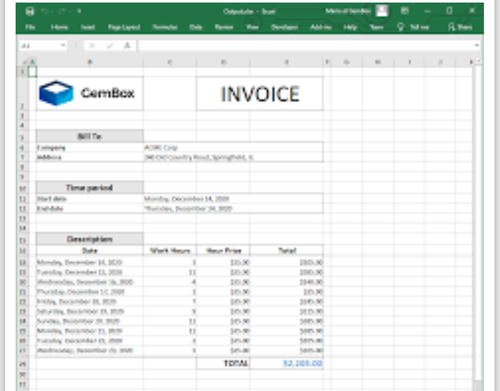Switch to the Data ribbon tab
Screen dimensions: 500x391
click(196, 27)
